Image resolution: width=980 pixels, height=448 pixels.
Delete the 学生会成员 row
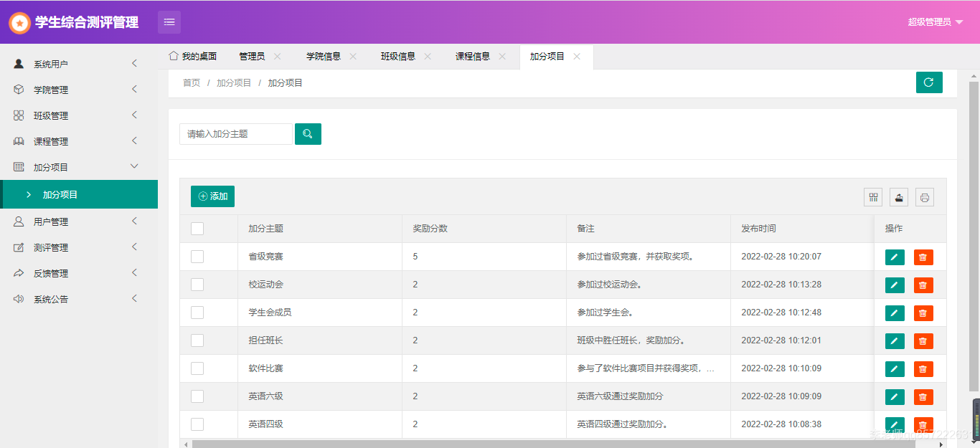tap(923, 313)
